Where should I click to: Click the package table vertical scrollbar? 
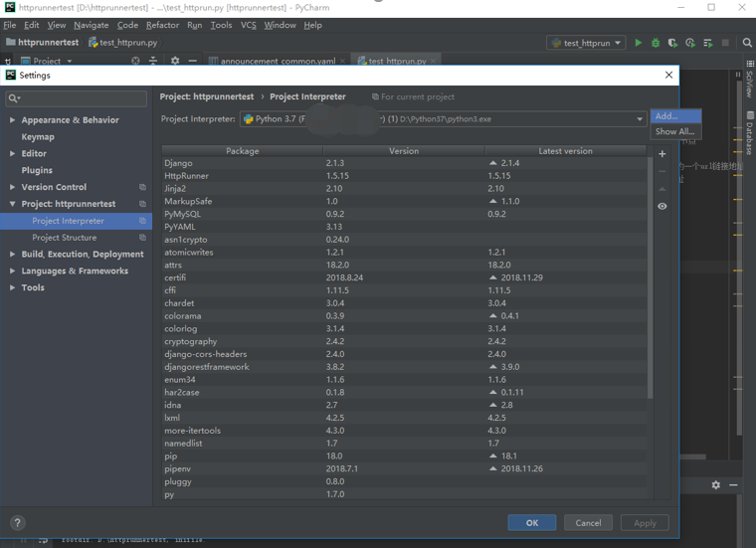[x=650, y=277]
